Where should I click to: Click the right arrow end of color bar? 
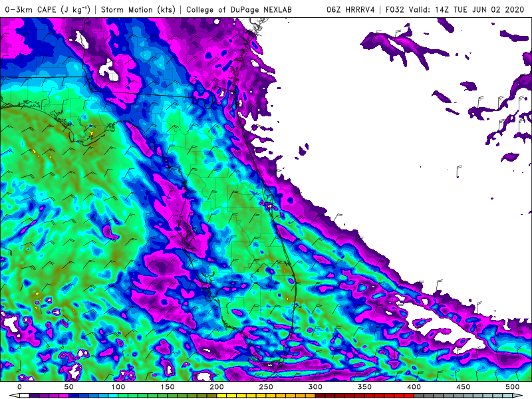point(517,396)
